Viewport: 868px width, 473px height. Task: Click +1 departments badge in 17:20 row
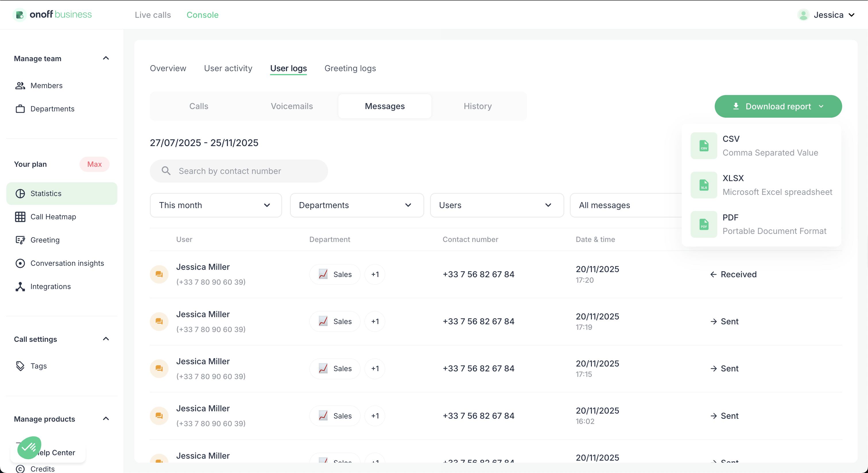(375, 274)
